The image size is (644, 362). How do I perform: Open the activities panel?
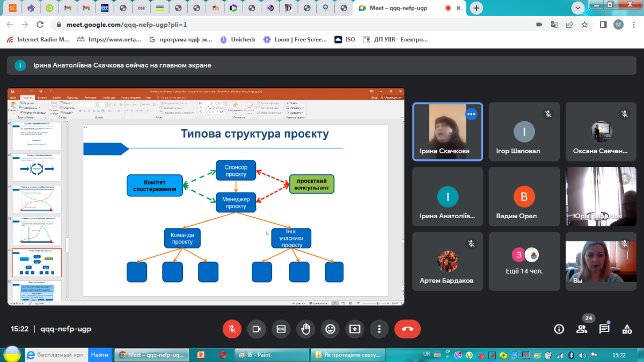pyautogui.click(x=626, y=329)
